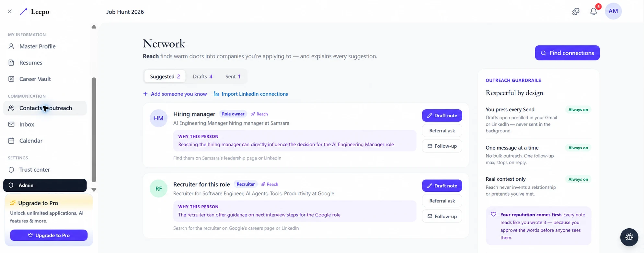The height and width of the screenshot is (253, 644).
Task: Click Referral ask for Hiring manager
Action: [442, 130]
